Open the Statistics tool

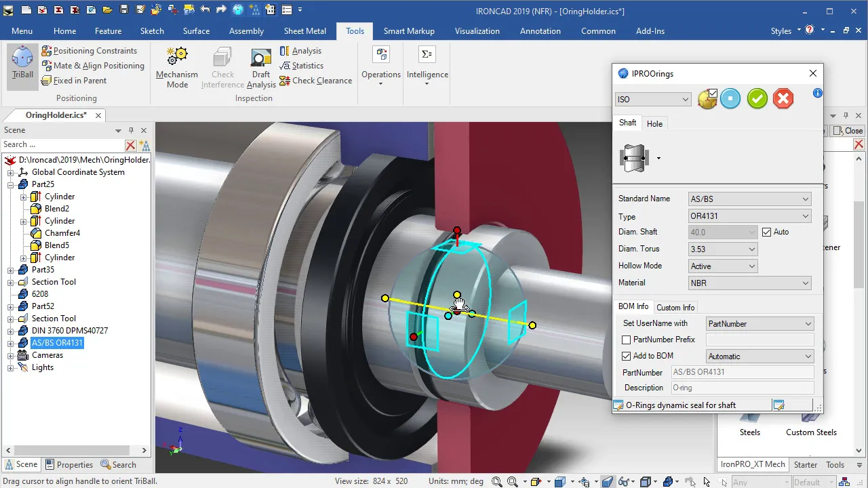click(x=302, y=66)
